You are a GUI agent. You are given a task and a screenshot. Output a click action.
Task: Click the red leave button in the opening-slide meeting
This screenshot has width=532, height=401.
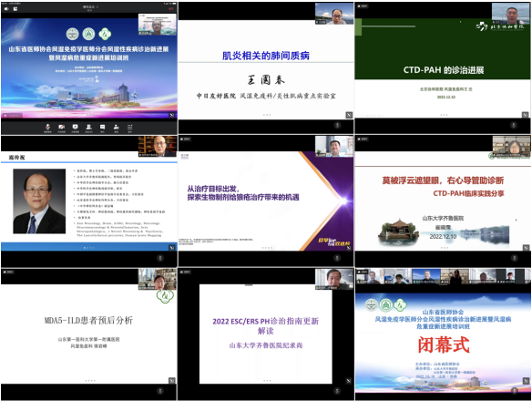tap(171, 8)
